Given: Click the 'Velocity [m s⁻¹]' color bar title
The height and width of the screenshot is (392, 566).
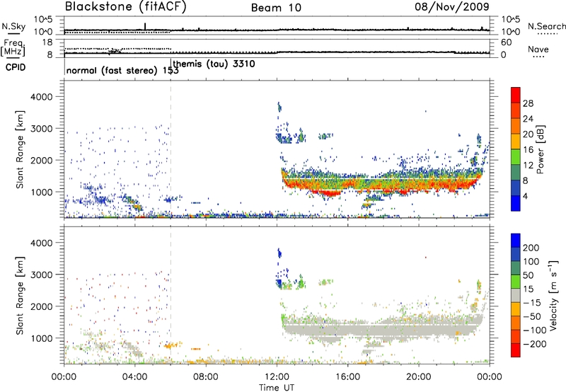Looking at the screenshot, I should coord(554,295).
